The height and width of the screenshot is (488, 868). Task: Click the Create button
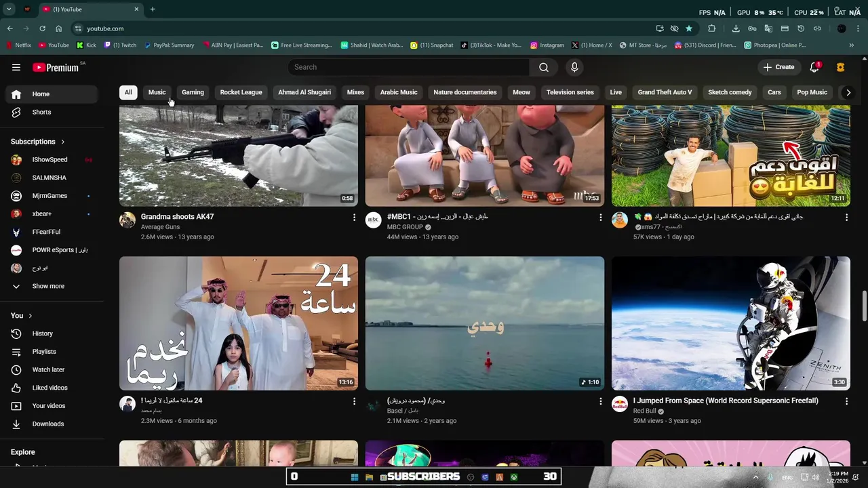[x=778, y=67]
